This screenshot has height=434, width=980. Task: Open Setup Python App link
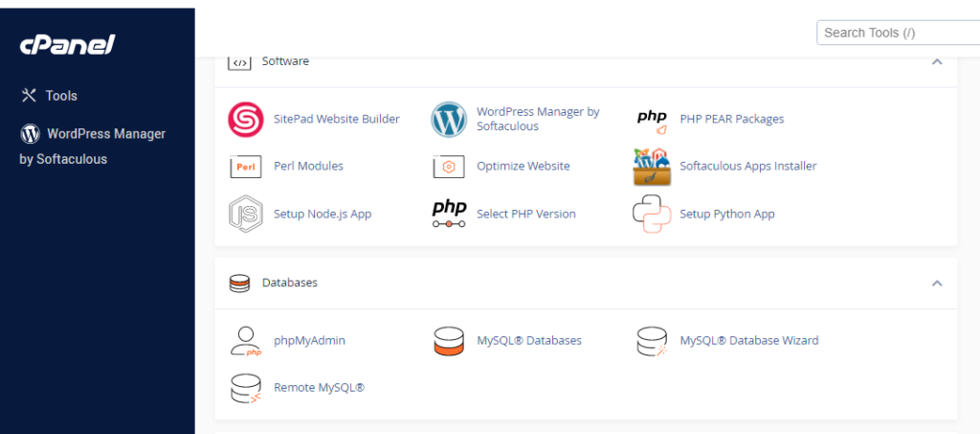727,214
